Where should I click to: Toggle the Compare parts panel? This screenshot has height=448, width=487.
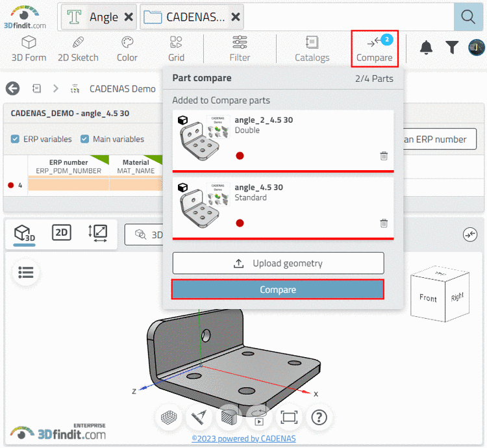coord(375,49)
